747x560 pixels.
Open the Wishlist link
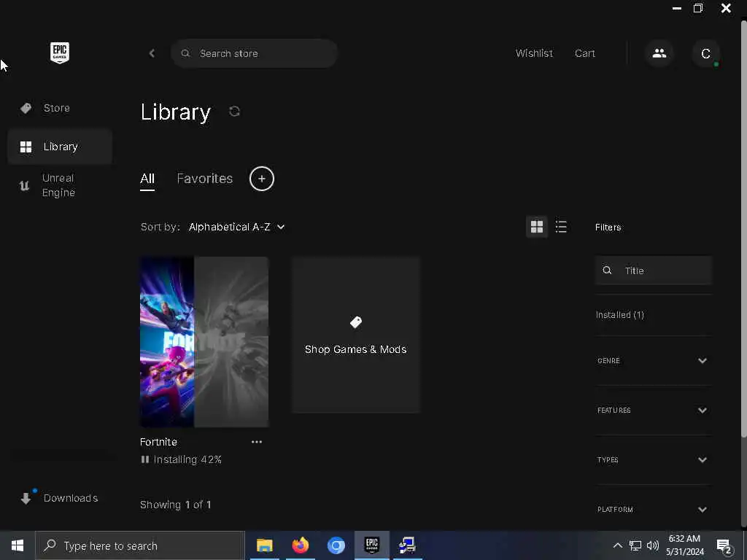tap(534, 53)
